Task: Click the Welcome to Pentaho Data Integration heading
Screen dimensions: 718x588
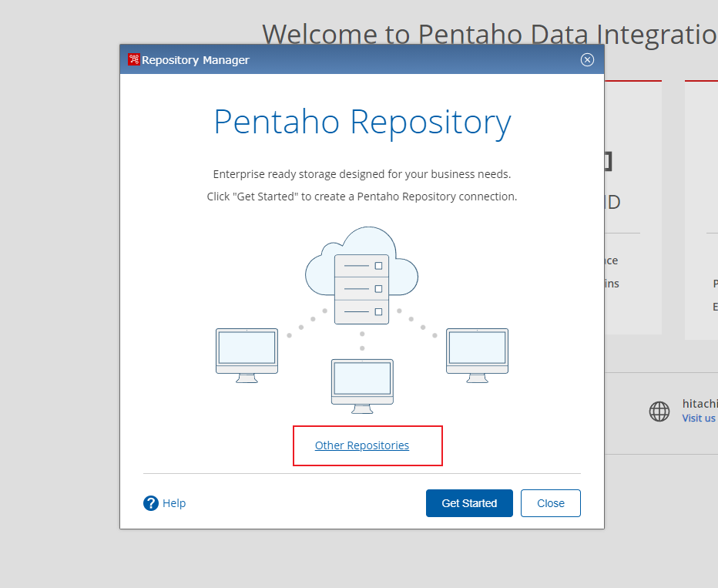Action: pos(489,33)
